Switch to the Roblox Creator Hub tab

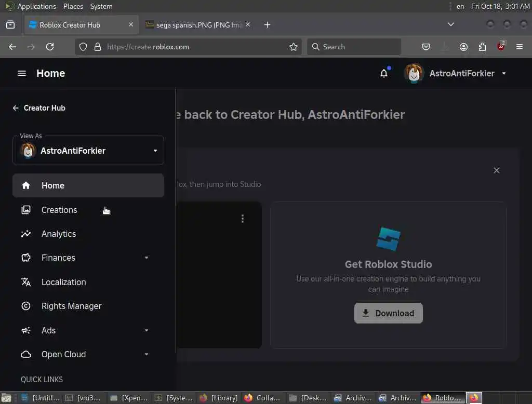pos(82,25)
